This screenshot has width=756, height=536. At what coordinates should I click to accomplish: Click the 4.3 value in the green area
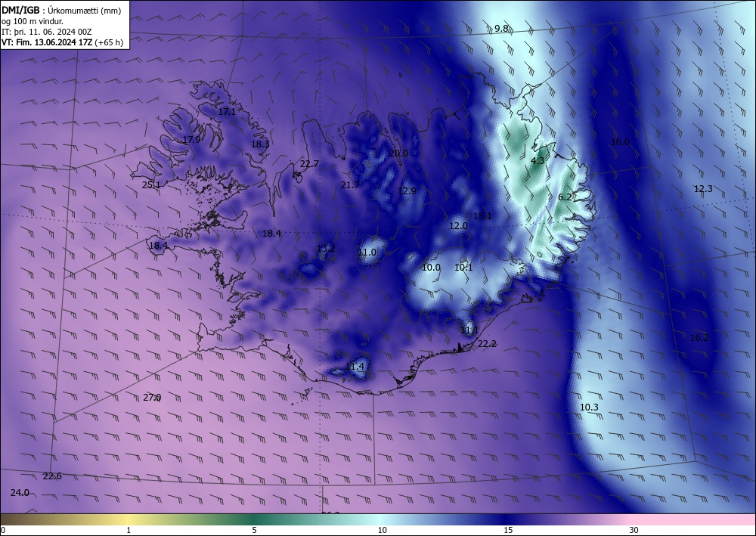[538, 161]
